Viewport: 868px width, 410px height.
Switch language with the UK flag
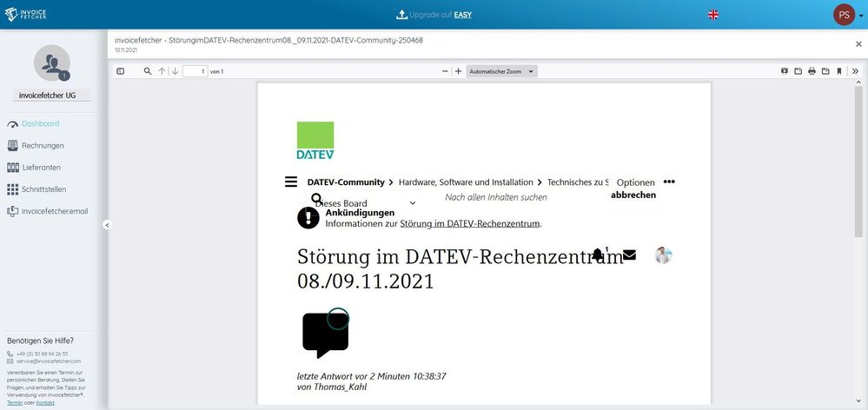tap(713, 15)
